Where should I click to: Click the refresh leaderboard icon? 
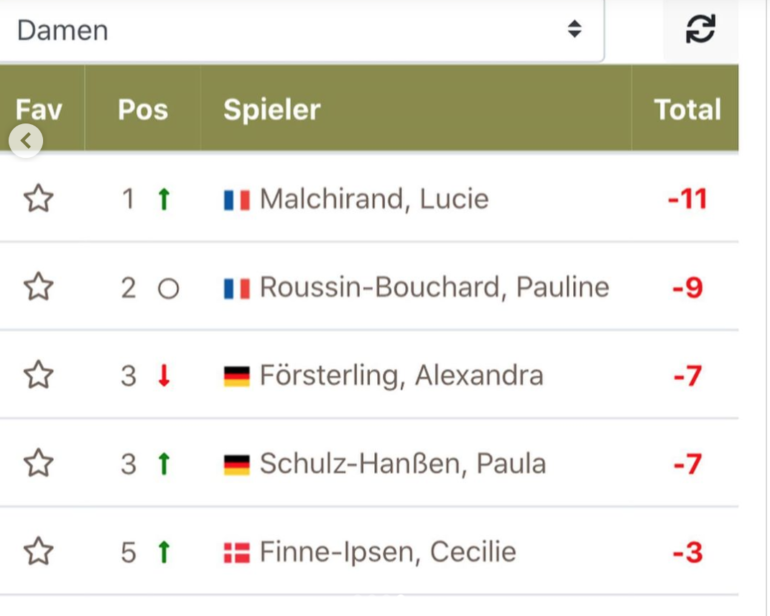tap(700, 29)
